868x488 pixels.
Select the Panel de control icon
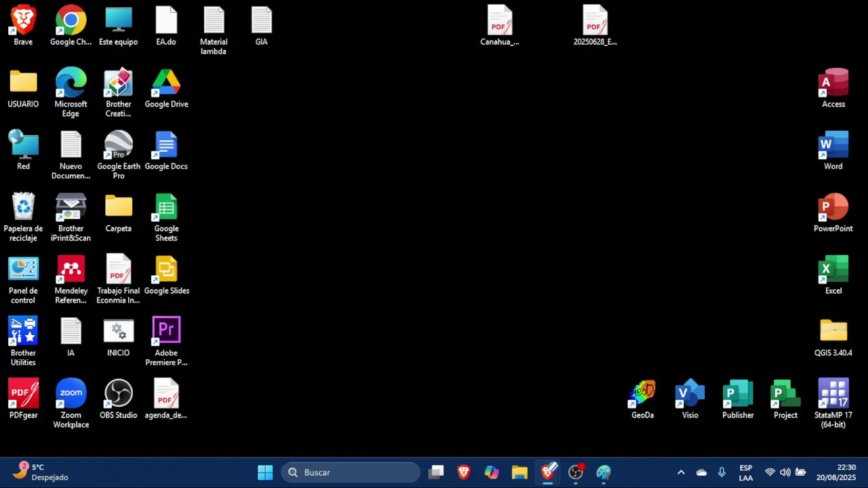click(x=23, y=280)
